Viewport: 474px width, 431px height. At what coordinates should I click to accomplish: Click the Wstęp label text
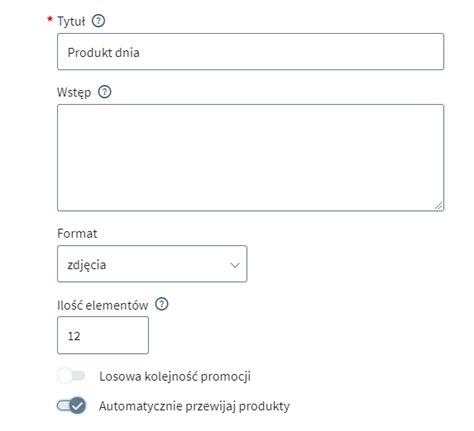pos(74,92)
